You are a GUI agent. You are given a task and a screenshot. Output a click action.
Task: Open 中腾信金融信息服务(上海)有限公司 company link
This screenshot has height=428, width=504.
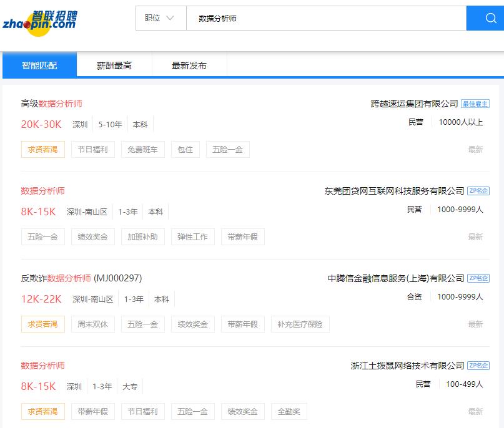(396, 278)
